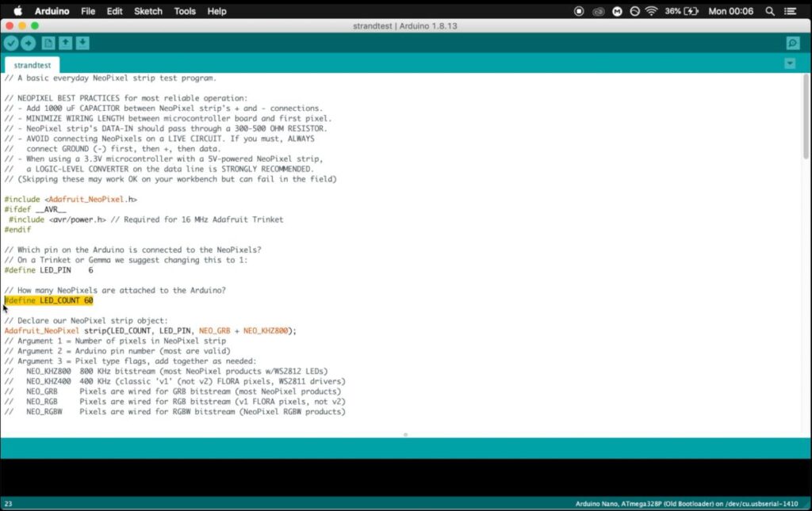This screenshot has height=511, width=812.
Task: Open the Wi-Fi status menu
Action: tap(652, 11)
